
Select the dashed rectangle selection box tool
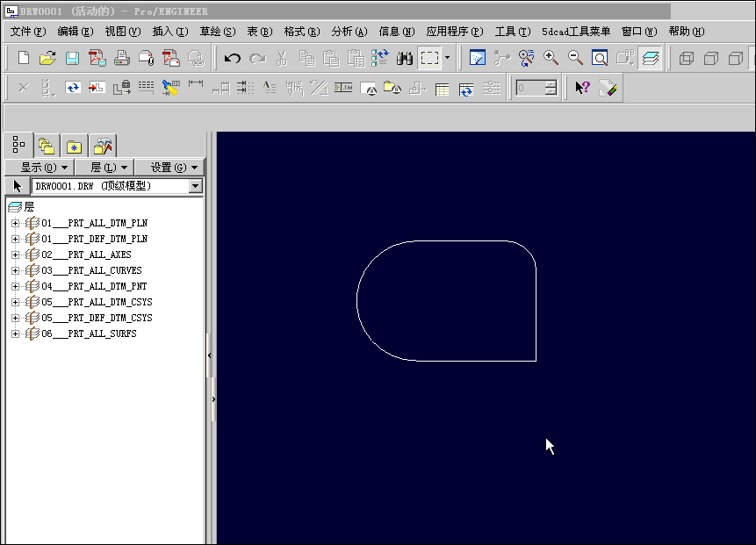pos(429,58)
